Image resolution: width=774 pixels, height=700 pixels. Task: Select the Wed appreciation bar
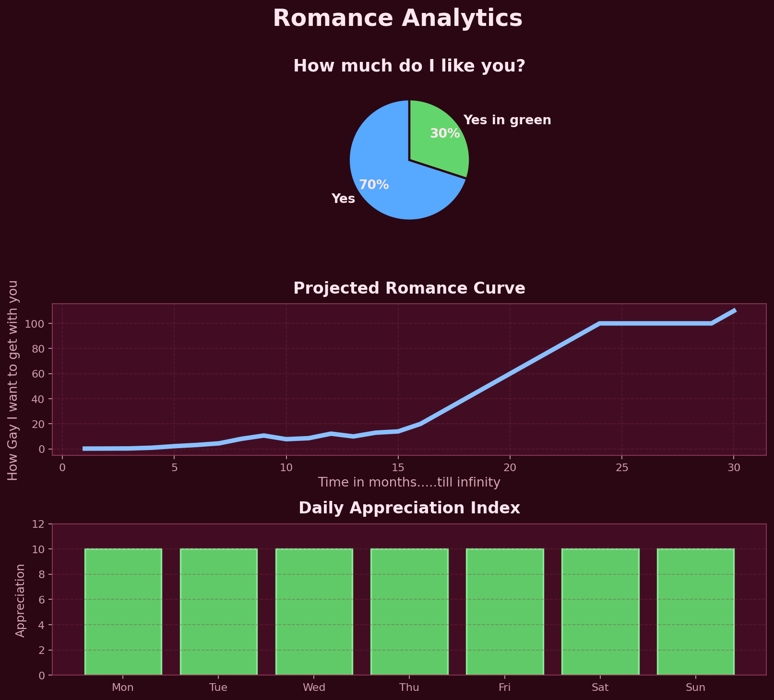click(x=314, y=612)
